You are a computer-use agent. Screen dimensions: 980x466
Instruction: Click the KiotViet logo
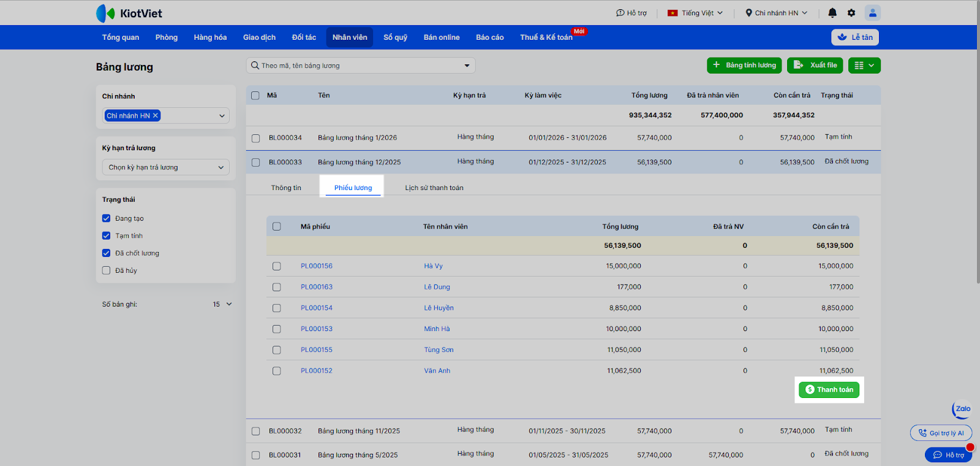click(129, 13)
